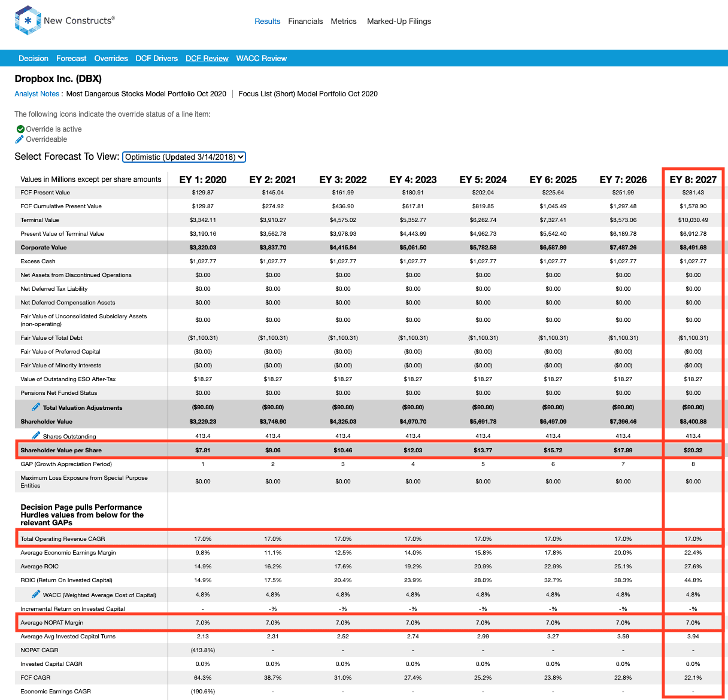
Task: Click the 22.4% Average Economic Earnings Margin cell
Action: (693, 553)
